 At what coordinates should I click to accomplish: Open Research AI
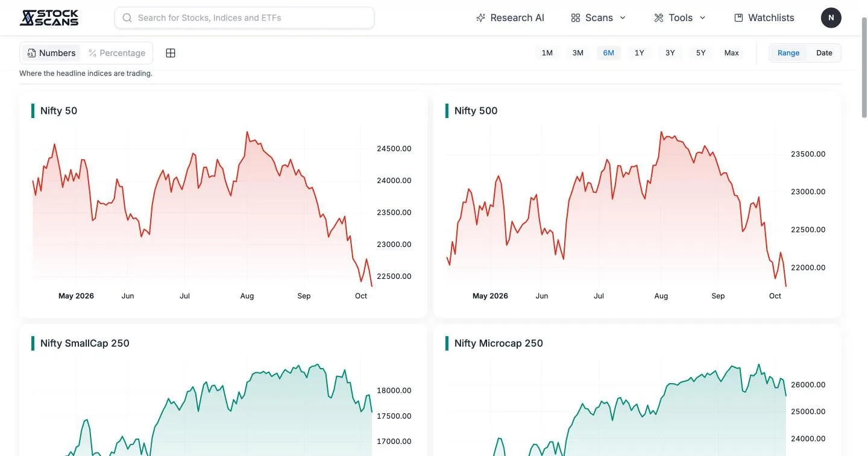click(x=510, y=17)
